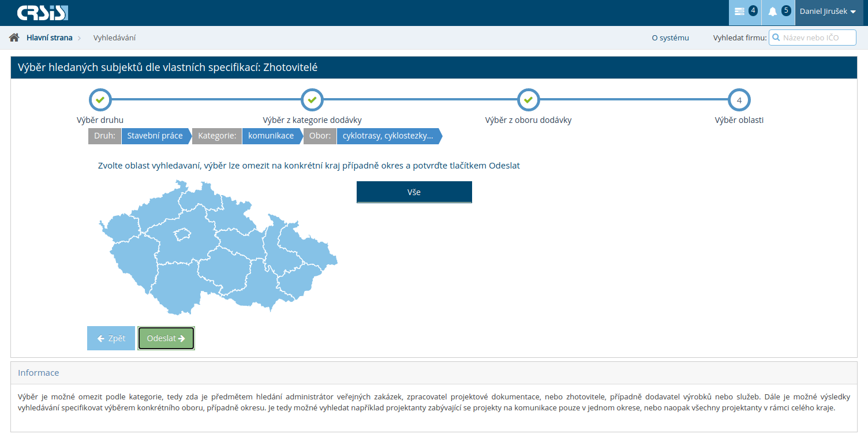Click the CRSIS logo
The image size is (868, 445).
tap(42, 13)
